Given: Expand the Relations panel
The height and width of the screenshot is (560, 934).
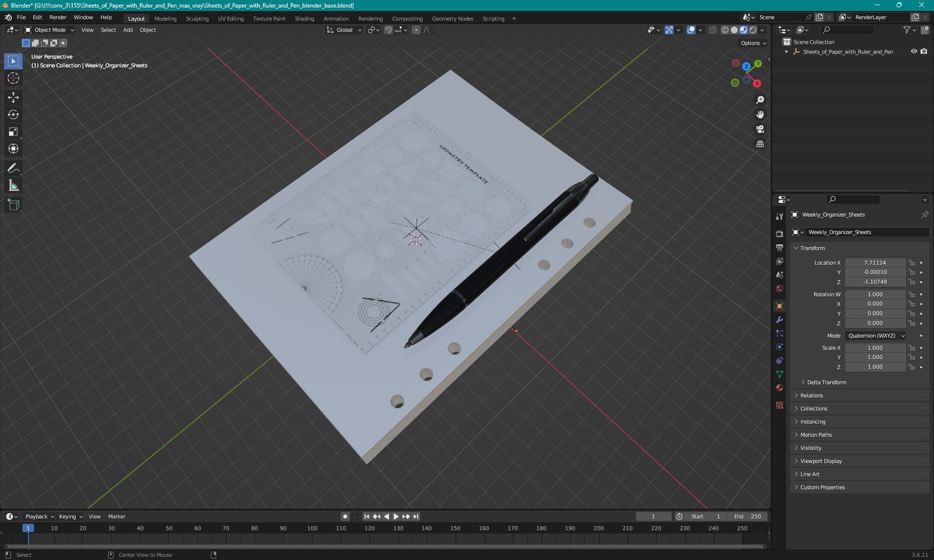Looking at the screenshot, I should click(811, 396).
